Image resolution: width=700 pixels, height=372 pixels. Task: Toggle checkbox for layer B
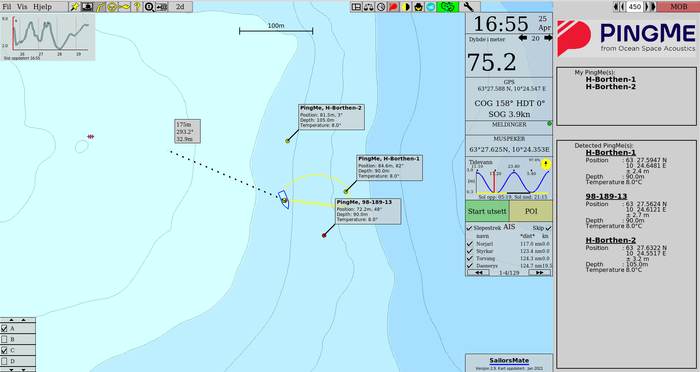click(4, 339)
